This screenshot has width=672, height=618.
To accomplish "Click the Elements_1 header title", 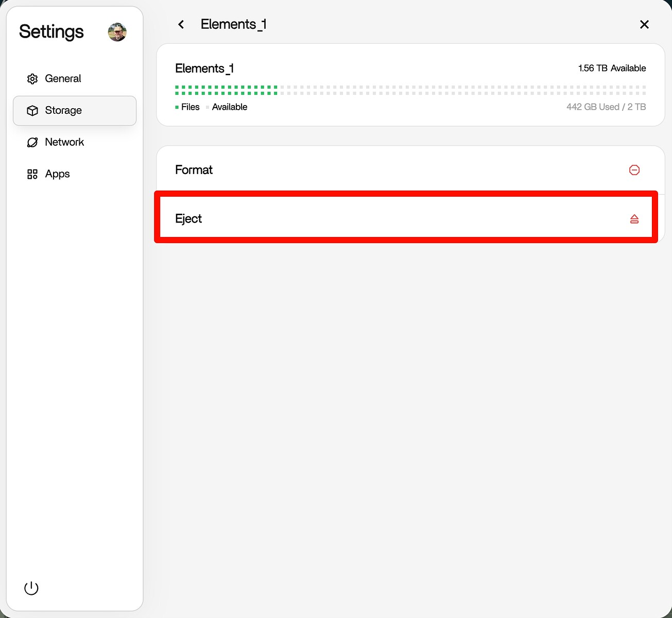I will 233,24.
